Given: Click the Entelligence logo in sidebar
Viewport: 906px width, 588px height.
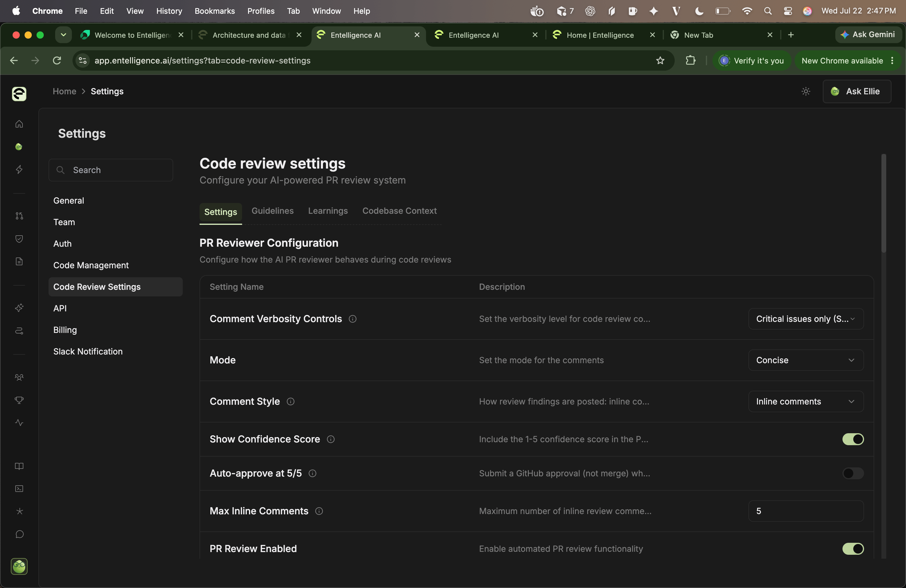Looking at the screenshot, I should pyautogui.click(x=19, y=94).
